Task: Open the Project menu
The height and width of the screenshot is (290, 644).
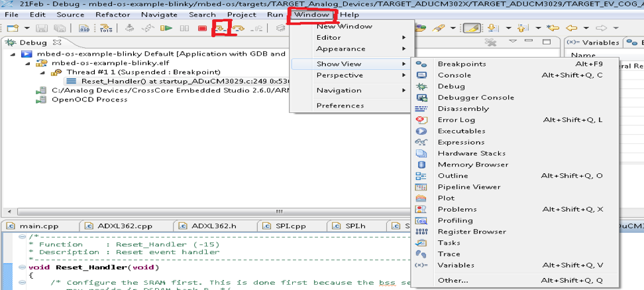Action: click(241, 15)
